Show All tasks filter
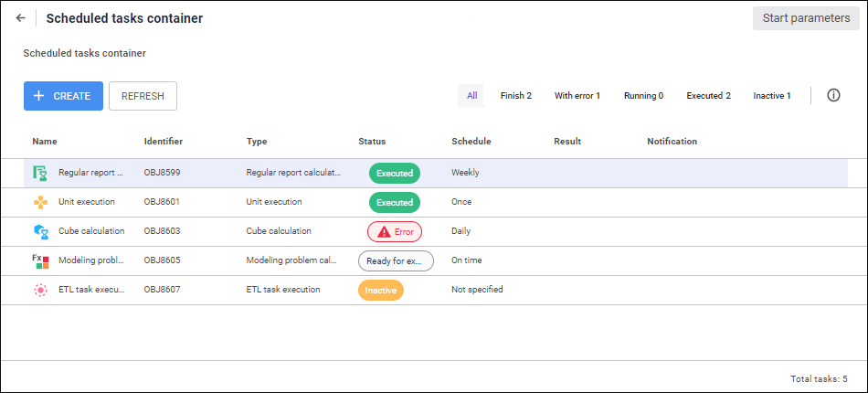Image resolution: width=868 pixels, height=393 pixels. click(x=471, y=95)
